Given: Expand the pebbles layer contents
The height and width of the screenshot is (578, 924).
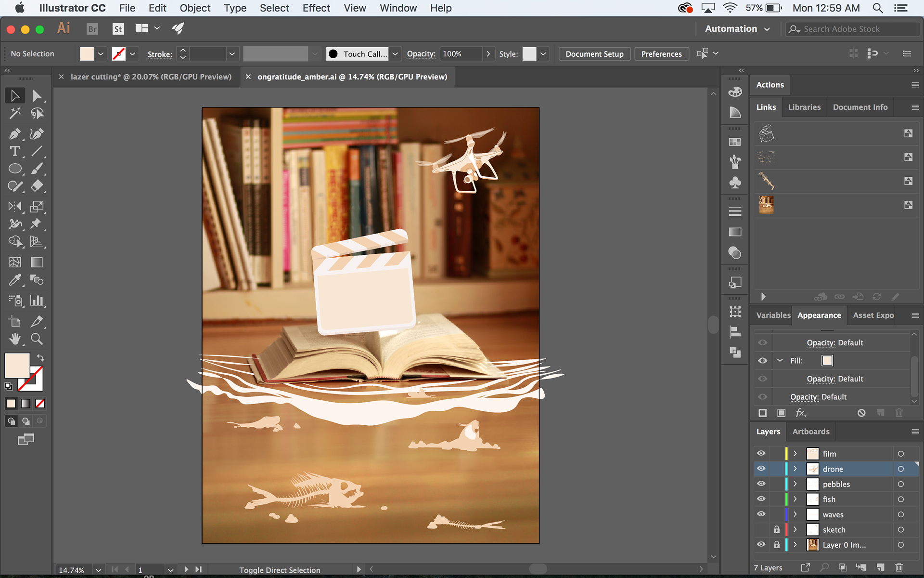Looking at the screenshot, I should 795,484.
